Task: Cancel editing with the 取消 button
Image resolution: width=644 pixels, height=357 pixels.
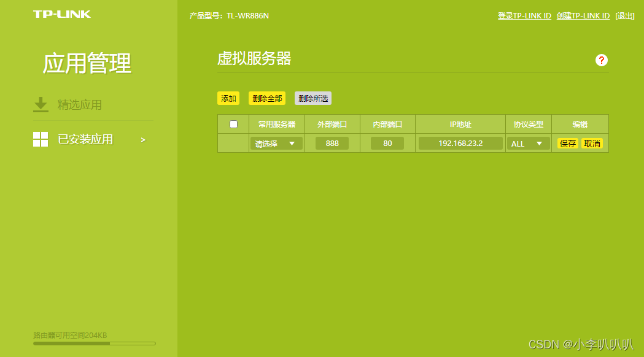Action: click(591, 143)
